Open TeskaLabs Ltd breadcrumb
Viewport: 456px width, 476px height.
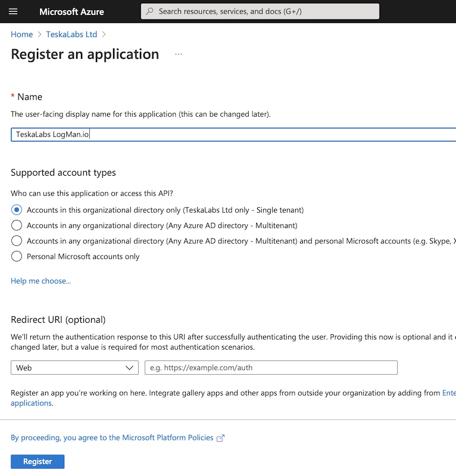click(x=71, y=35)
